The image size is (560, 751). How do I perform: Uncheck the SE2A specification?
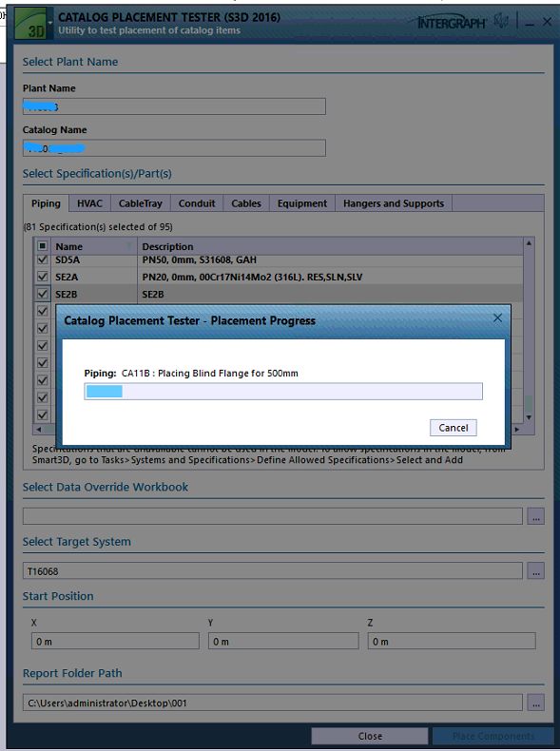[x=42, y=277]
